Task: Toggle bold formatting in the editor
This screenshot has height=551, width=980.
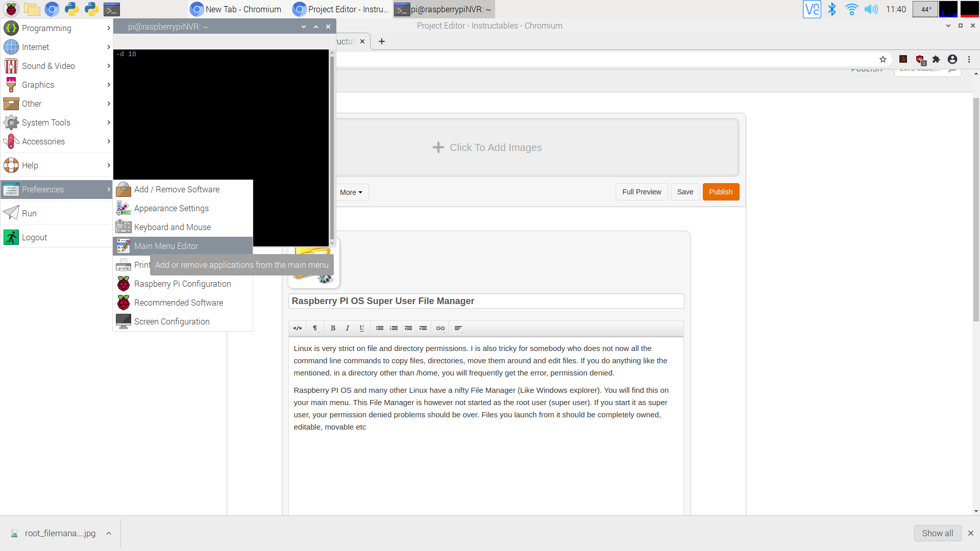Action: 333,328
